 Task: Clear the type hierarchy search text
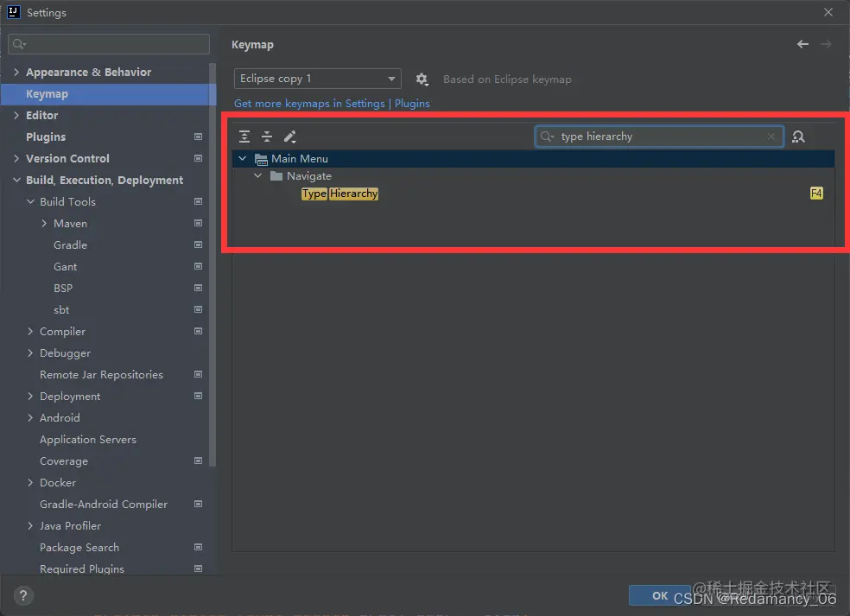(771, 137)
